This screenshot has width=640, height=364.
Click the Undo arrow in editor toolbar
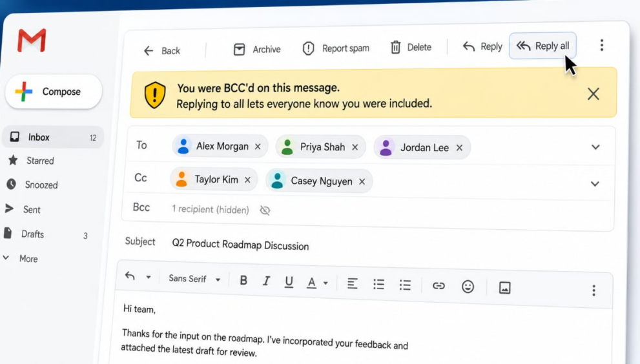130,276
